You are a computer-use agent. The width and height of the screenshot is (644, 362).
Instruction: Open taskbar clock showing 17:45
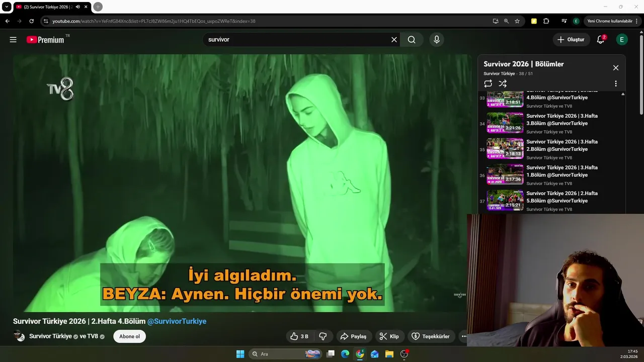(629, 354)
